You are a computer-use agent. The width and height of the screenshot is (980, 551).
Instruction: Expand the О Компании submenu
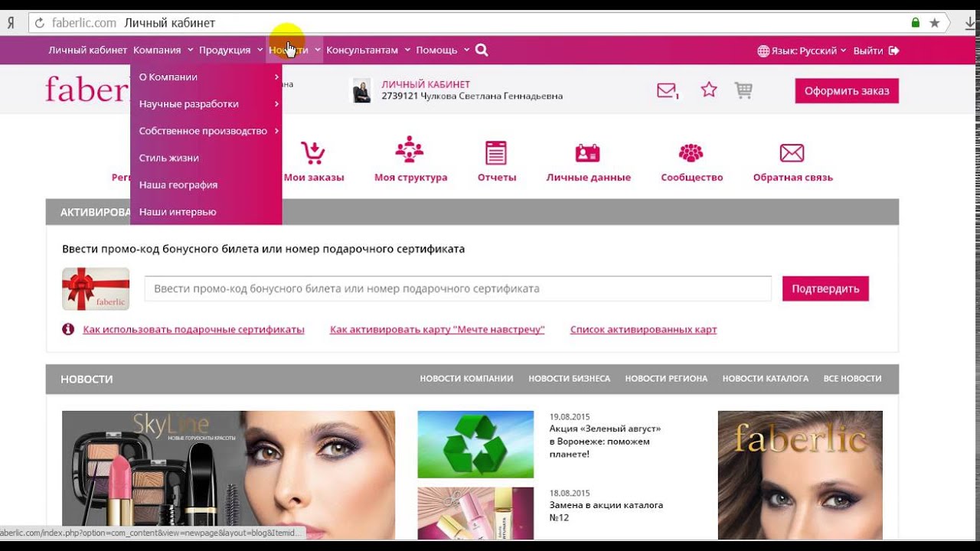click(206, 77)
